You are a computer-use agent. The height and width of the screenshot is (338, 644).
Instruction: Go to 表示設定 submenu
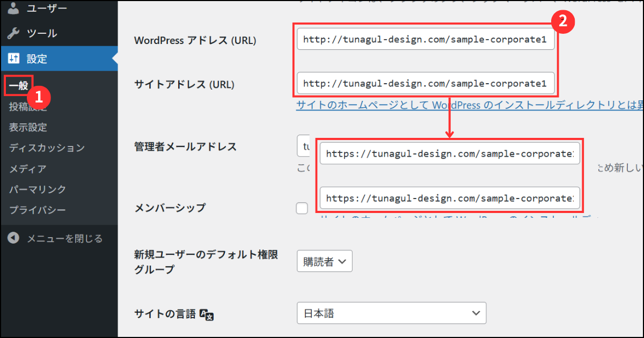pos(28,128)
